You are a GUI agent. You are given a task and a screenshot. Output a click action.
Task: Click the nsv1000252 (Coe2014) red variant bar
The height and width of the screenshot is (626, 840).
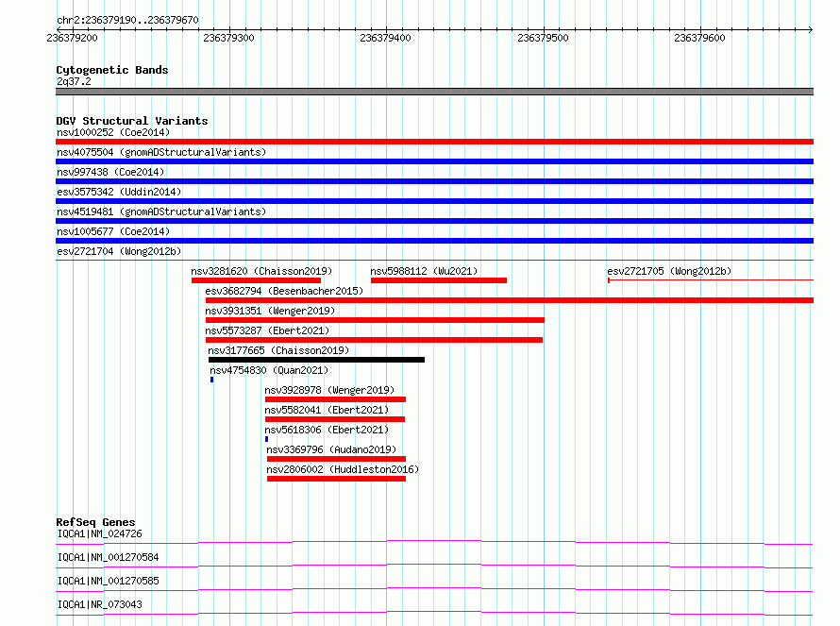point(434,142)
